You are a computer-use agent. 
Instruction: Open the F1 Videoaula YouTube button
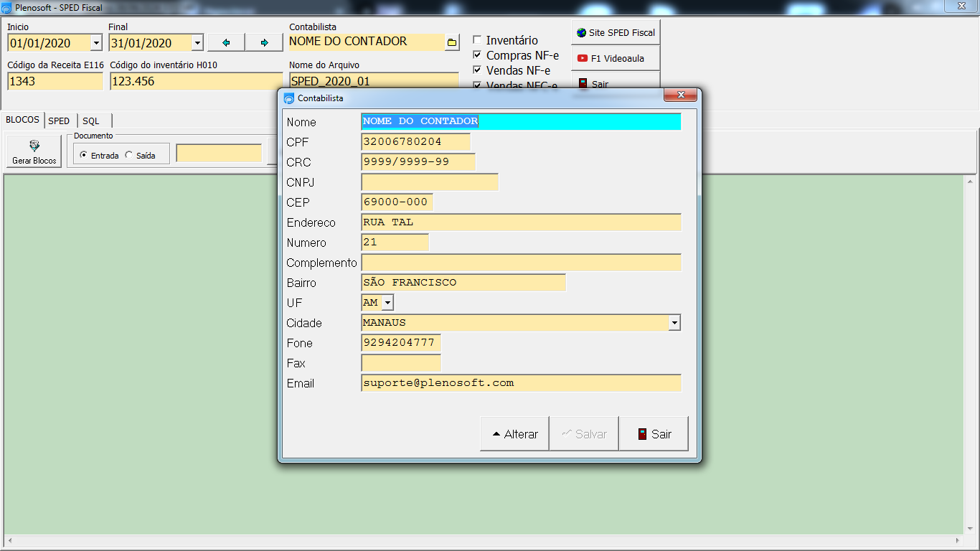[616, 58]
